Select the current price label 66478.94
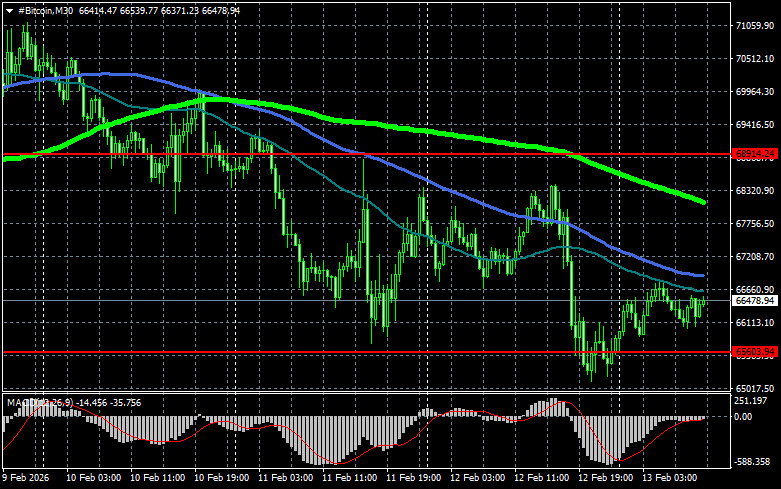781x489 pixels. point(753,300)
